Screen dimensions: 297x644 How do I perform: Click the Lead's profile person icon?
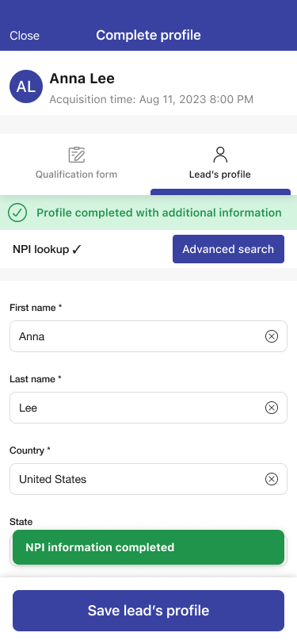point(220,155)
